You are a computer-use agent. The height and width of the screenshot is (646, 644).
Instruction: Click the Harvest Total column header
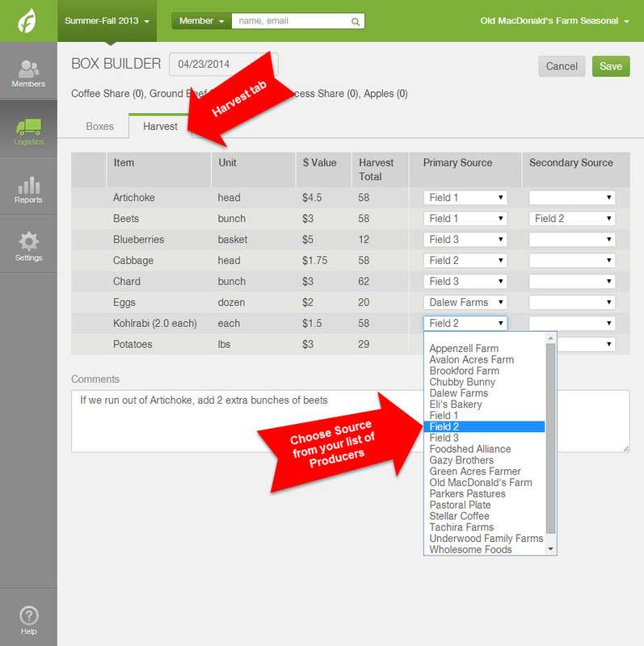(x=380, y=170)
